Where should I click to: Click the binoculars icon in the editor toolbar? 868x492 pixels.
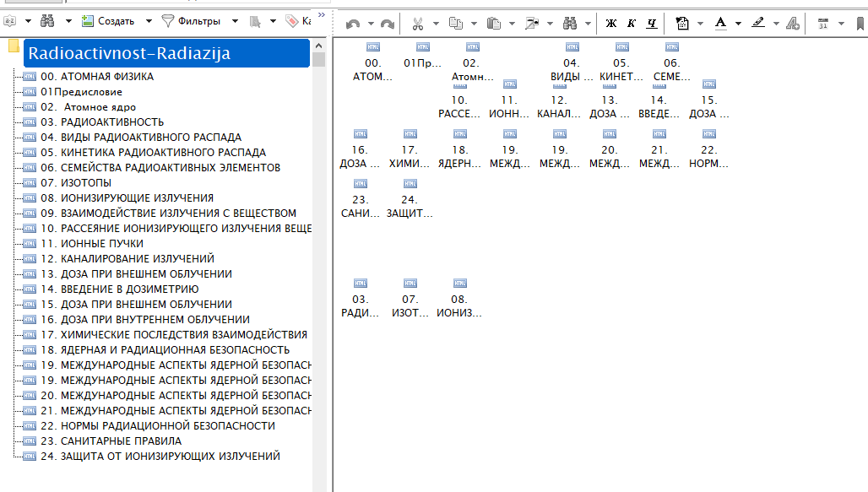pos(570,24)
